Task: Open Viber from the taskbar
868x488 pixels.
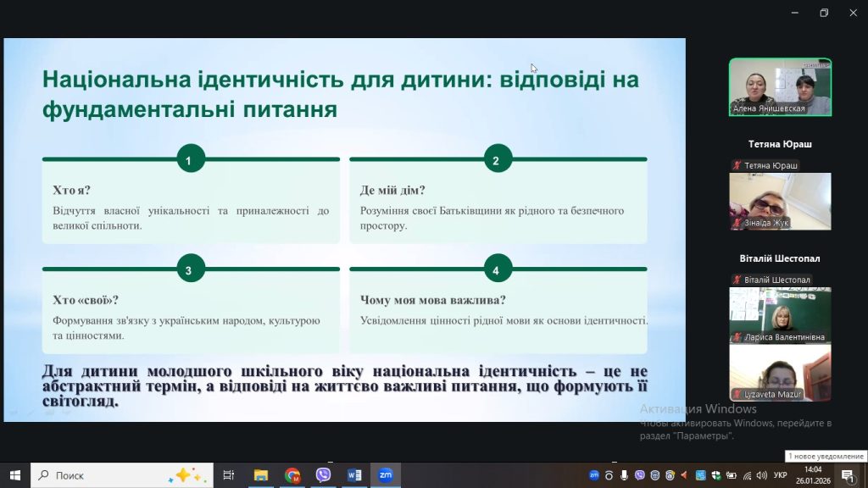Action: [323, 475]
